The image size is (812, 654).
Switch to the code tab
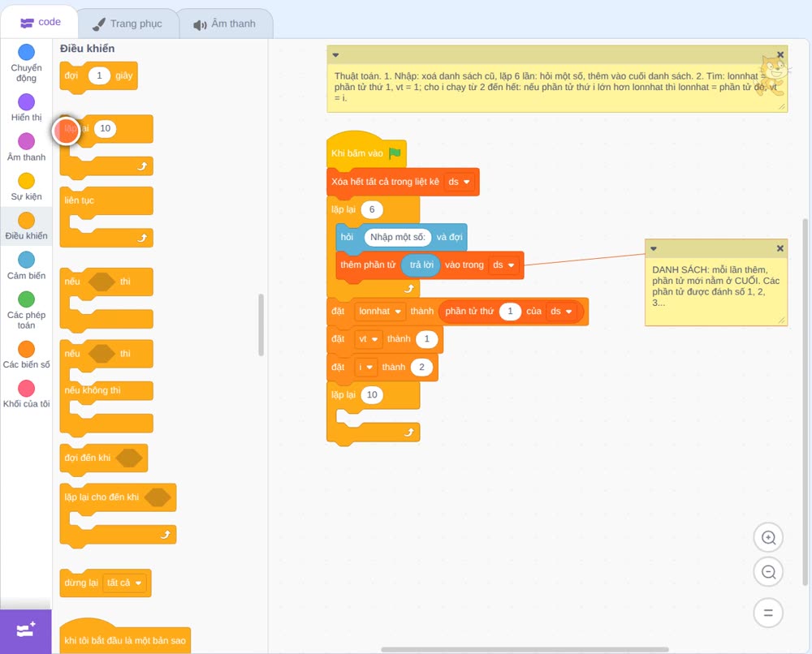click(x=40, y=22)
